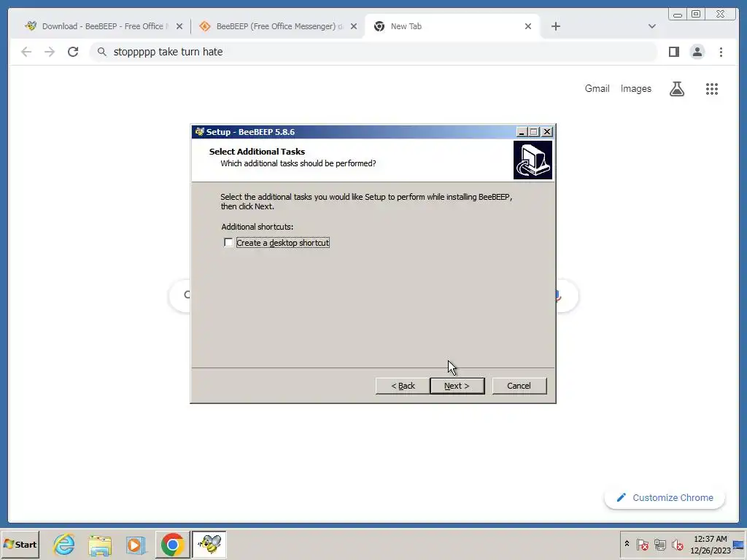Viewport: 747px width, 560px height.
Task: Click the network tray icon
Action: (x=659, y=544)
